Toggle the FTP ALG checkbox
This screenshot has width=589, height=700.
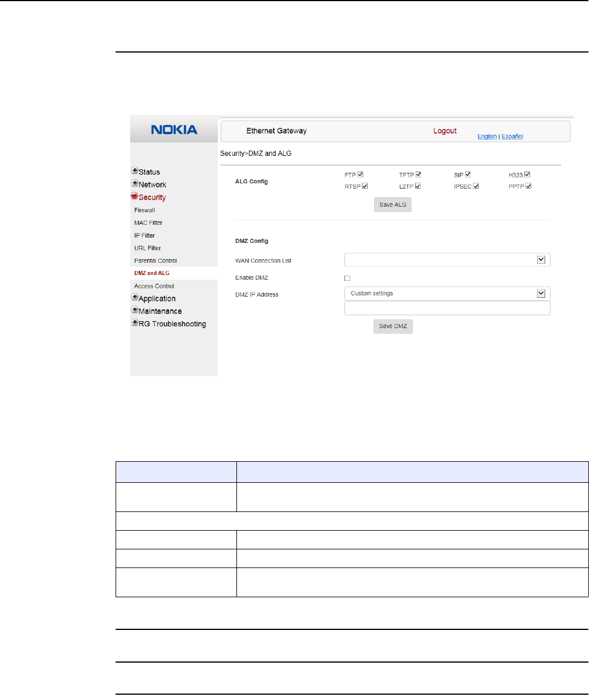pyautogui.click(x=360, y=175)
